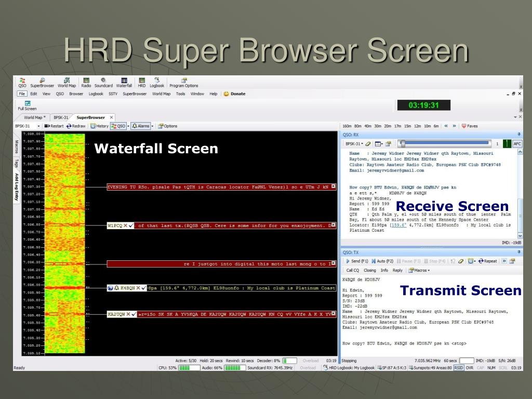This screenshot has height=399, width=532.
Task: Open Soundcard settings icon
Action: click(103, 83)
